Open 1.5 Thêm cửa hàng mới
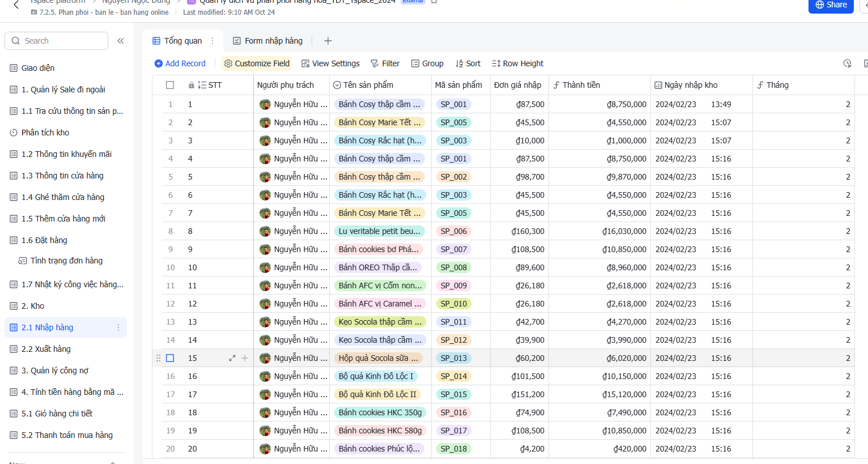Screen dimensions: 868x464 66,219
